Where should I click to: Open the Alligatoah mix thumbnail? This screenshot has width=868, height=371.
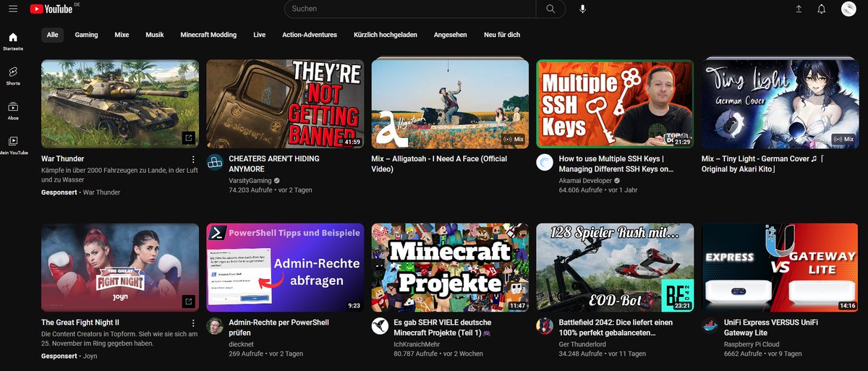tap(450, 103)
